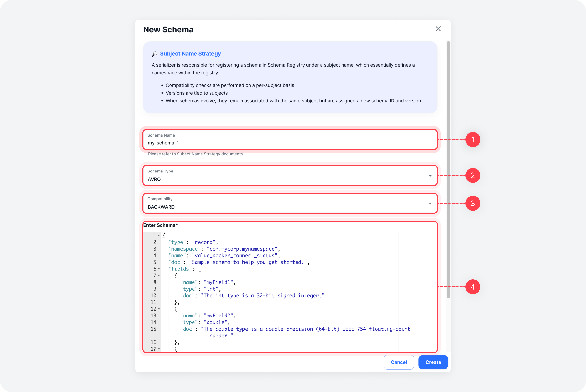Click the Schema Name input field

click(290, 140)
